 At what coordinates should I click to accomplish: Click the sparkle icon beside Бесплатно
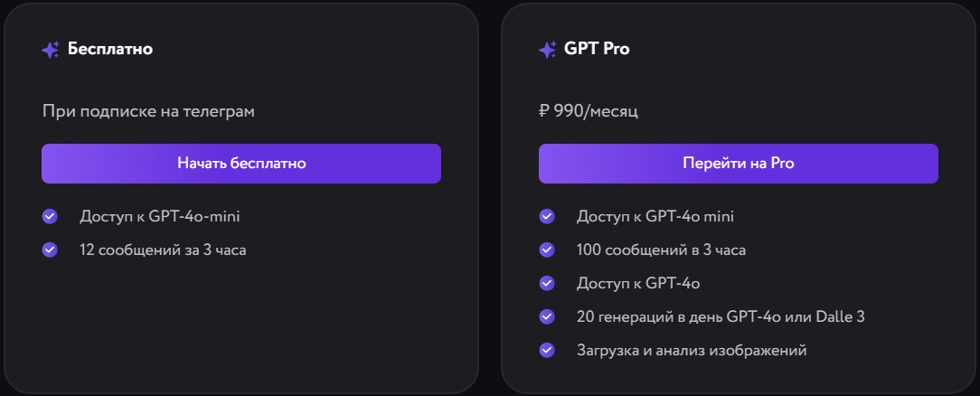tap(51, 50)
